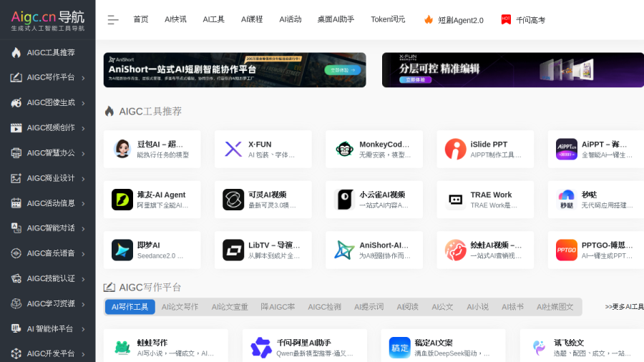Click the printer icon for AIGC智慧办公

point(16,153)
